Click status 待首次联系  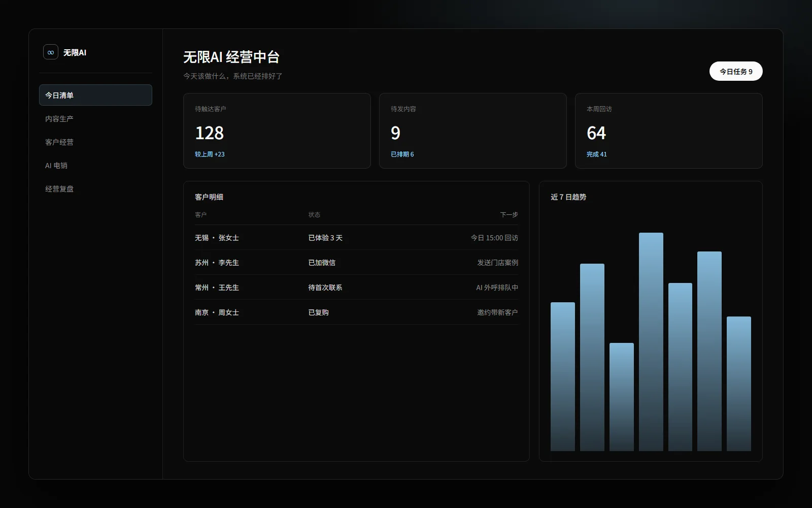click(x=325, y=288)
